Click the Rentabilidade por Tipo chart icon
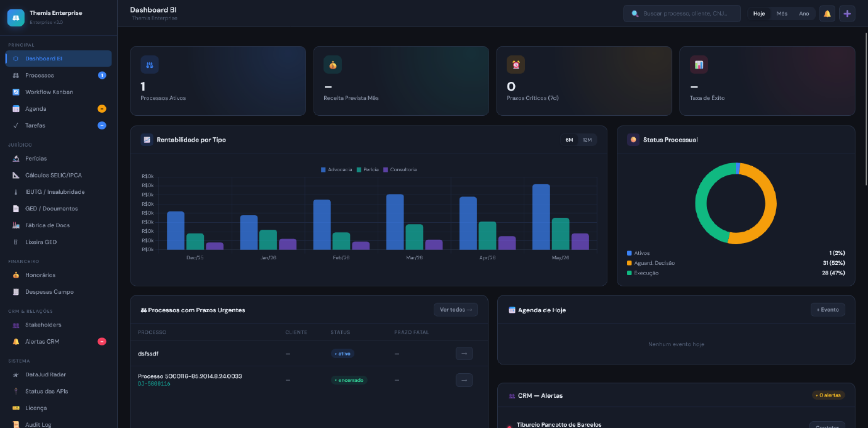The image size is (868, 428). pos(147,140)
